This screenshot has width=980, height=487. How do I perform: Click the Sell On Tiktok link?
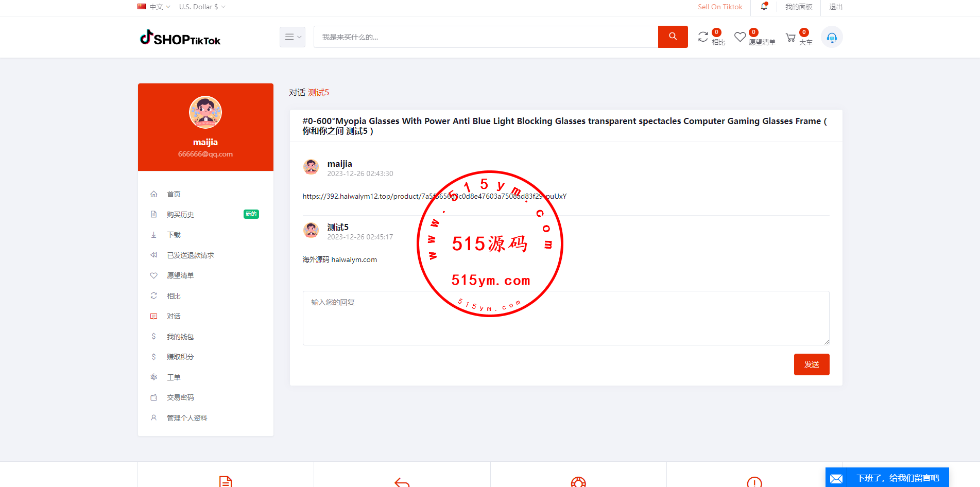click(x=720, y=7)
